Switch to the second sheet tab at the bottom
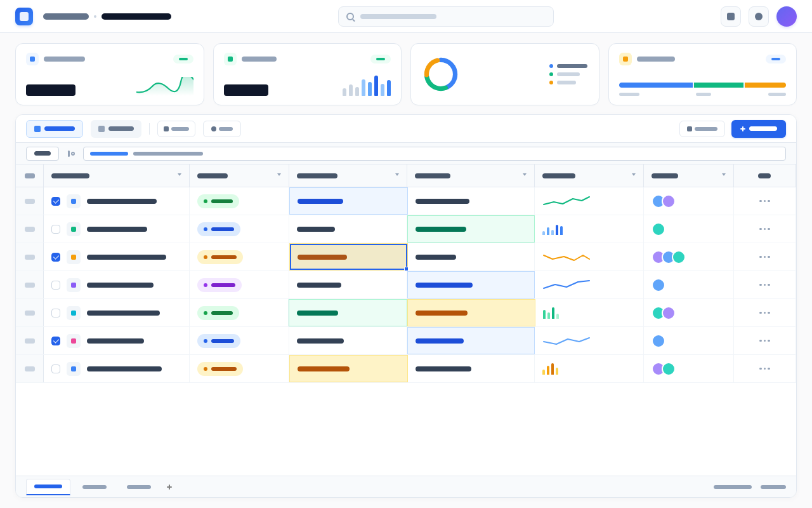The width and height of the screenshot is (812, 508). 95,487
